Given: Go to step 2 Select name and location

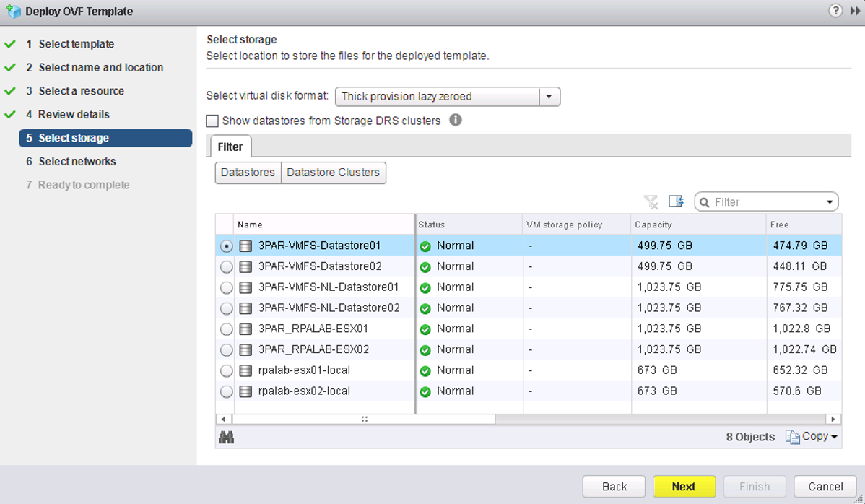Looking at the screenshot, I should [x=95, y=67].
